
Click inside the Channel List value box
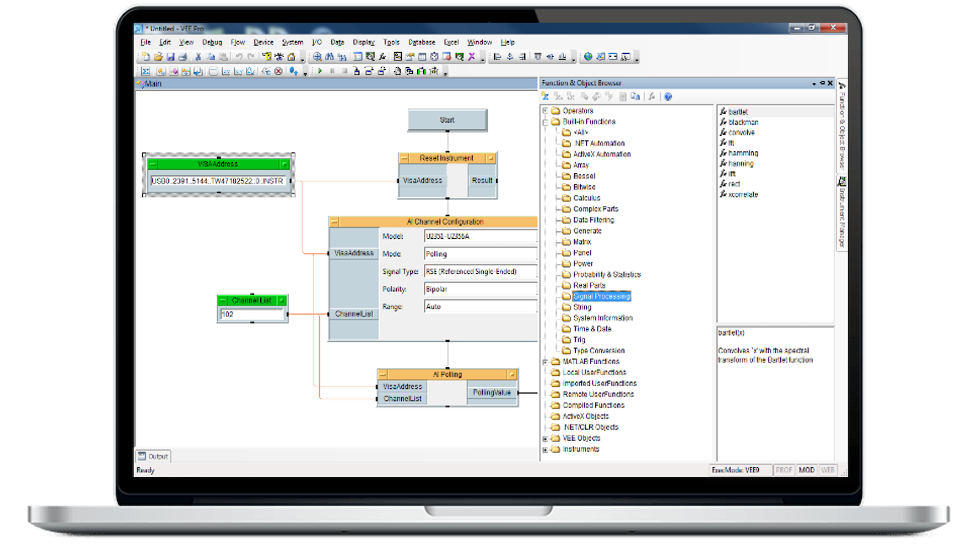252,315
